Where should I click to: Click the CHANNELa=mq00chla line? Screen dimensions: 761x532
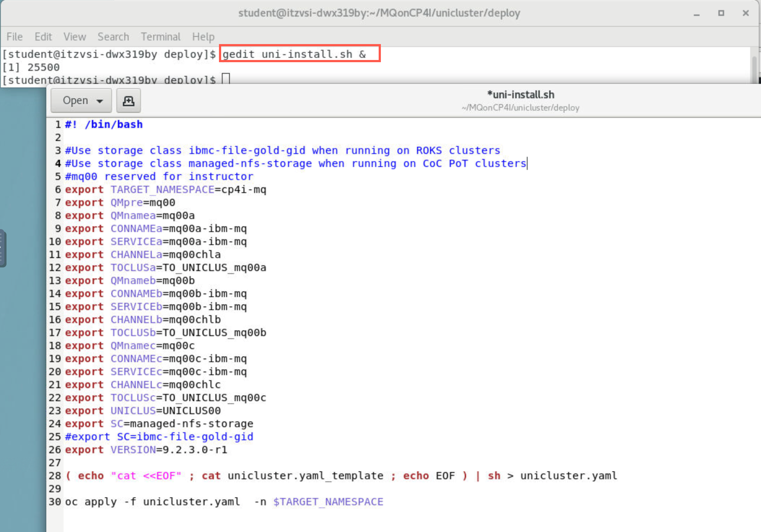coord(143,254)
